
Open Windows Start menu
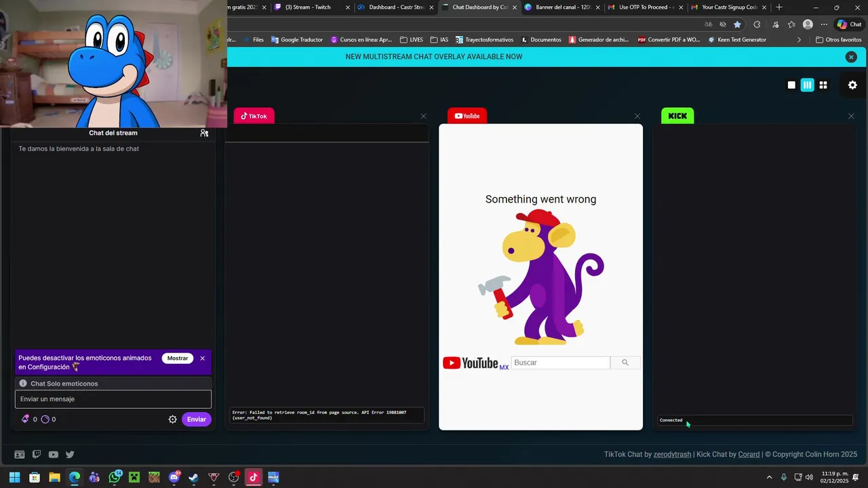(14, 477)
